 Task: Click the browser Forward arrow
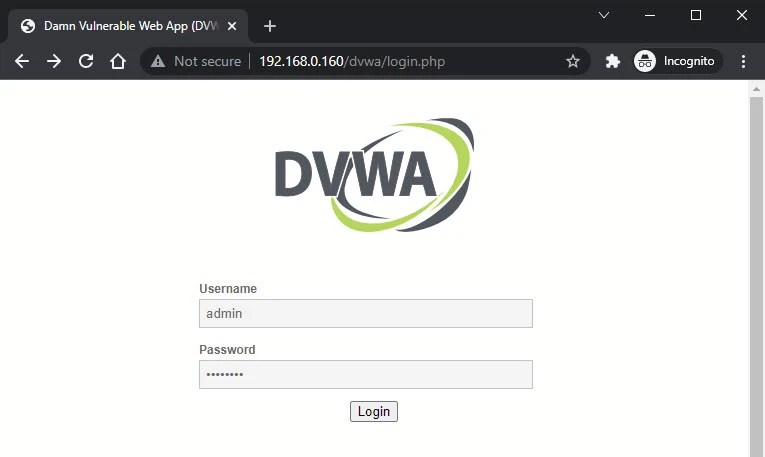pyautogui.click(x=54, y=61)
